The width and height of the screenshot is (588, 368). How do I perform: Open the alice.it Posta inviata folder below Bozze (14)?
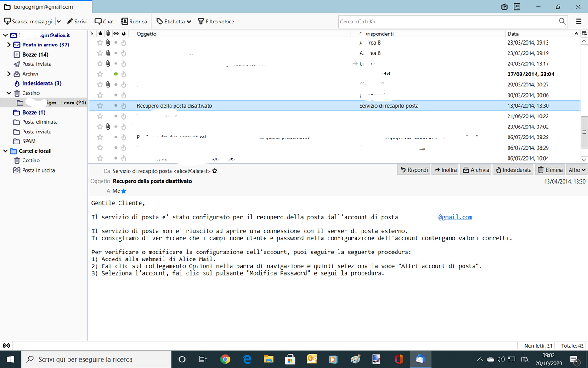pyautogui.click(x=37, y=64)
